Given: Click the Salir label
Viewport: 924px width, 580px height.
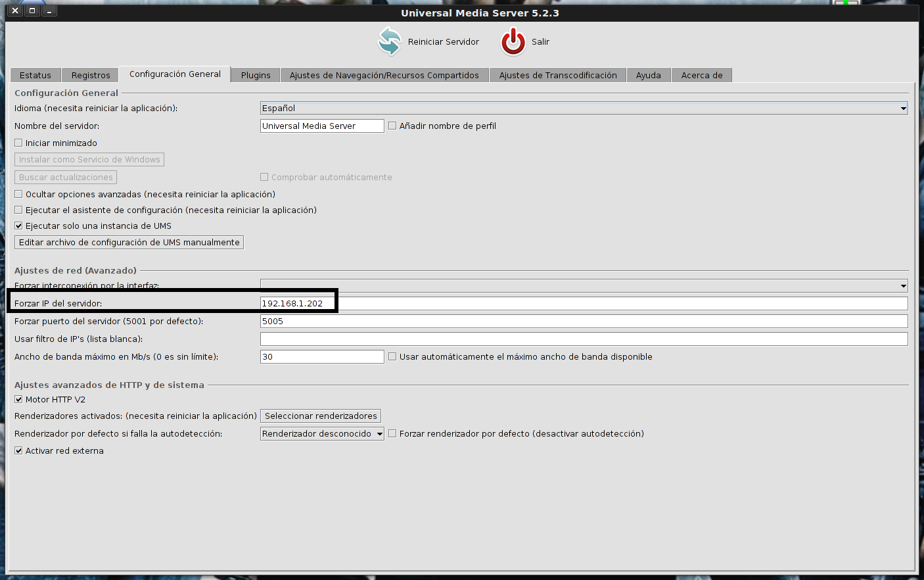Looking at the screenshot, I should pyautogui.click(x=540, y=41).
